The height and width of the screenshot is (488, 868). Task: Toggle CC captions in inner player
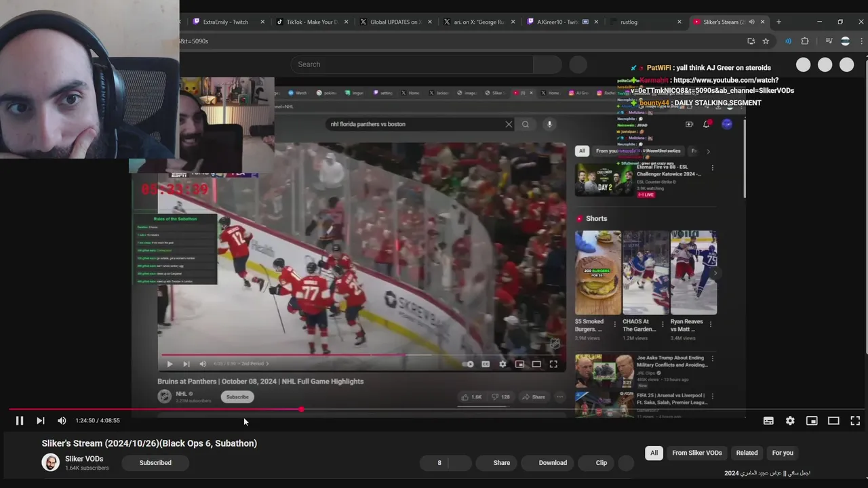[486, 364]
